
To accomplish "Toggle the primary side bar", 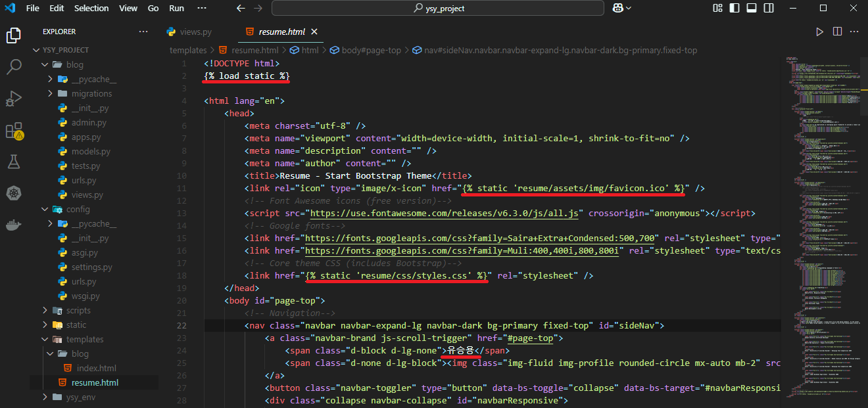I will point(735,8).
